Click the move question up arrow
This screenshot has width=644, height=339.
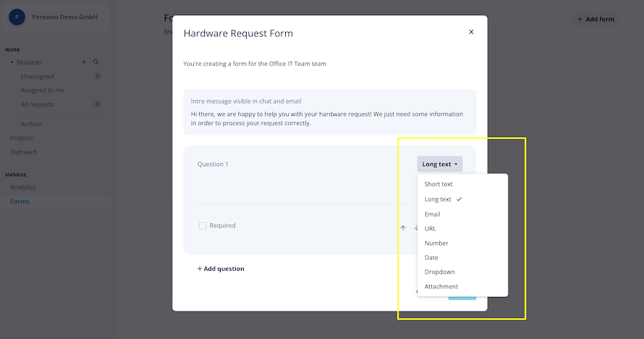click(x=403, y=228)
